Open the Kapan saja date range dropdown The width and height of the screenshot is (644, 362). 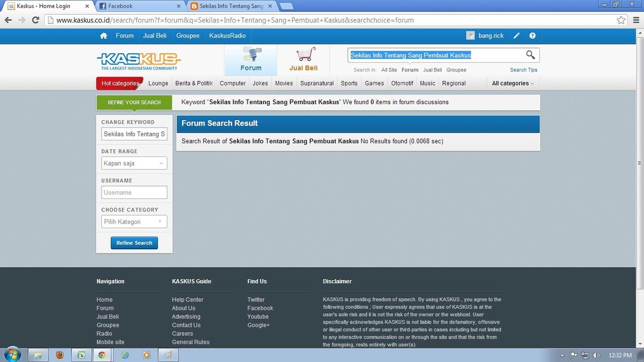click(134, 163)
